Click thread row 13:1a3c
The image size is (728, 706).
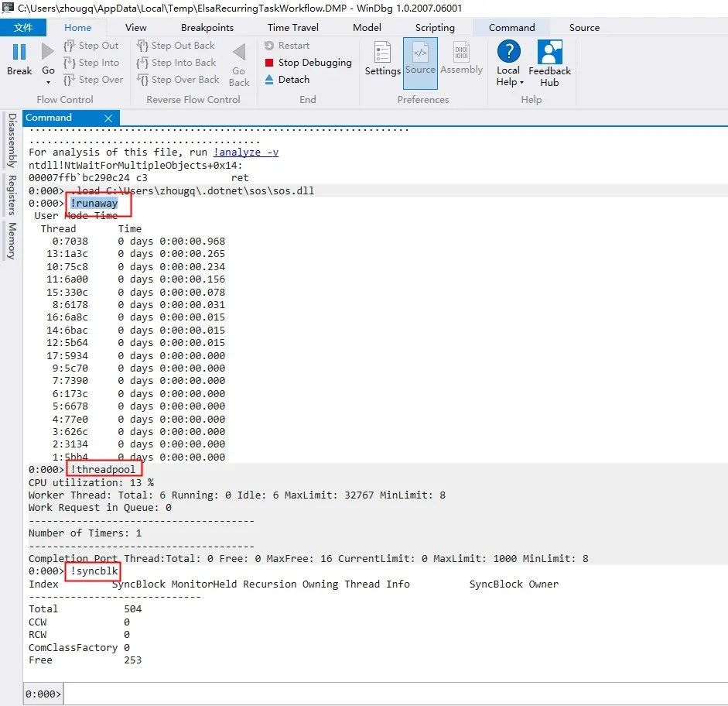click(135, 254)
